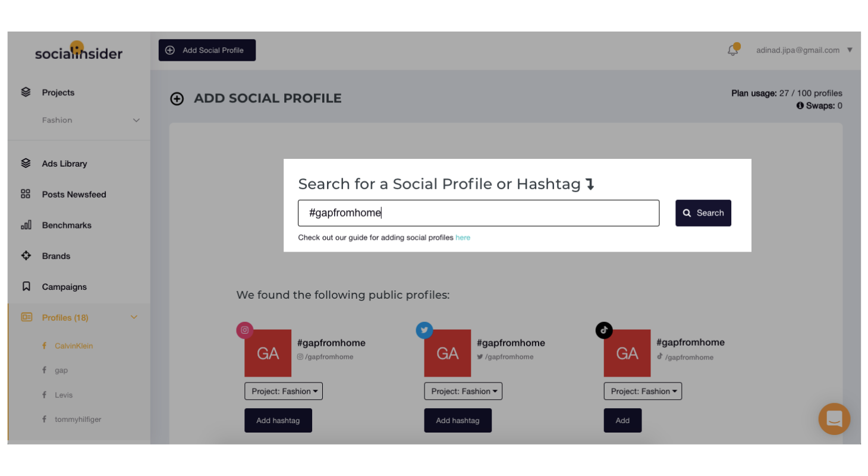Open Project: Fashion dropdown for Instagram hashtag

point(284,391)
